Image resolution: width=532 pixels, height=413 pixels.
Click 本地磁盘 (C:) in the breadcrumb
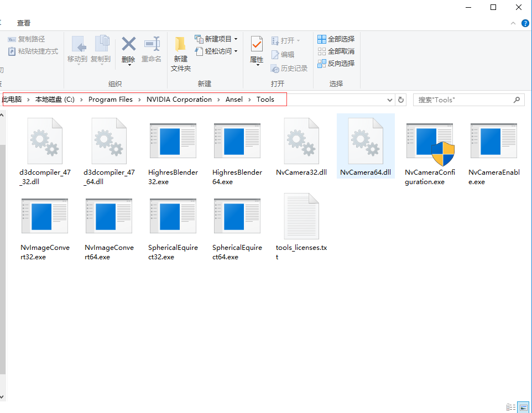point(55,100)
